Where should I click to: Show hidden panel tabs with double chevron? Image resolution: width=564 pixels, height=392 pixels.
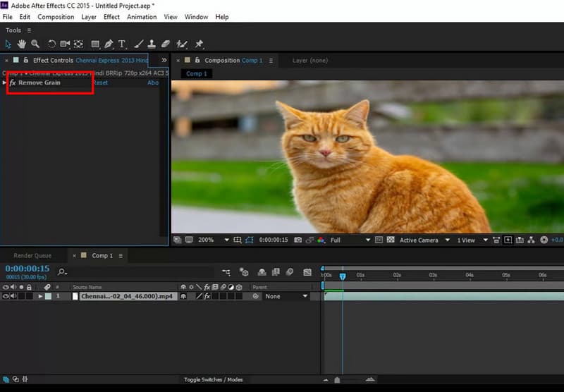pos(164,60)
